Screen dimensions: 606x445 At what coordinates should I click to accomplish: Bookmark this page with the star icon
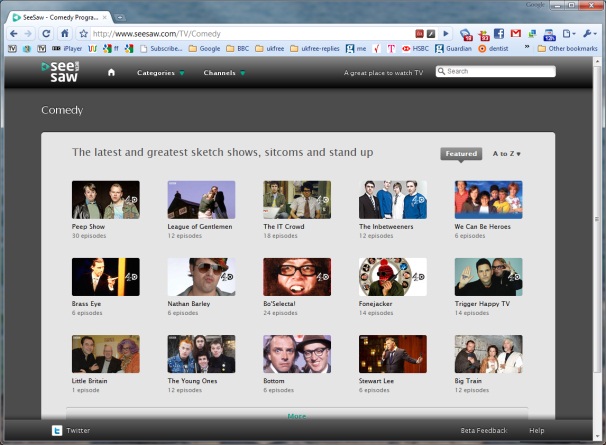(x=83, y=34)
